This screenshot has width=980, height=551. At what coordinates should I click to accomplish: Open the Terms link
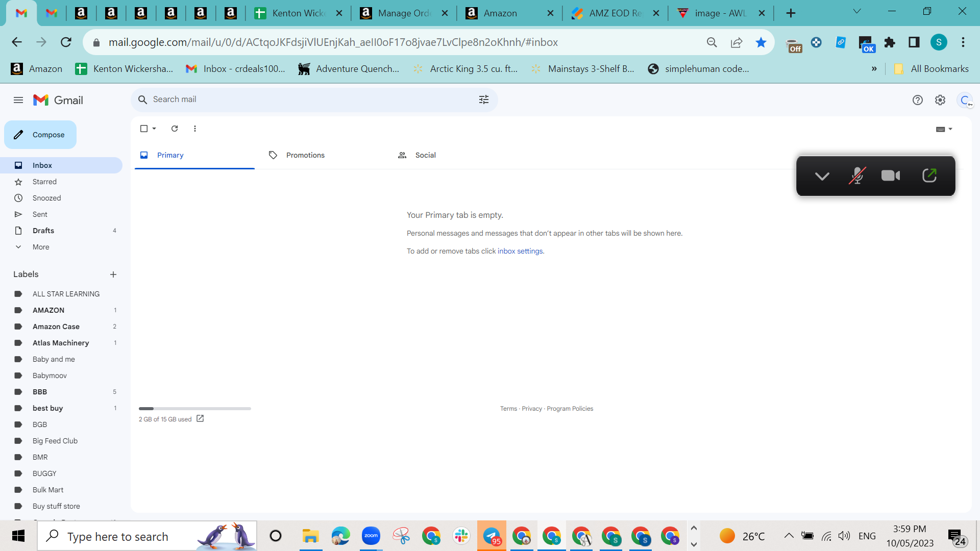pos(508,409)
